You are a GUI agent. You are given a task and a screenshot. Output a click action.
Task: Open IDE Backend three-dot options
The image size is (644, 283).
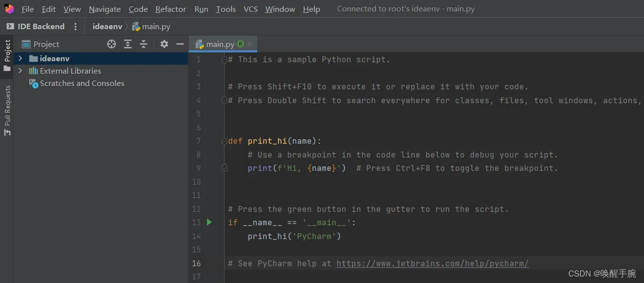pyautogui.click(x=75, y=26)
